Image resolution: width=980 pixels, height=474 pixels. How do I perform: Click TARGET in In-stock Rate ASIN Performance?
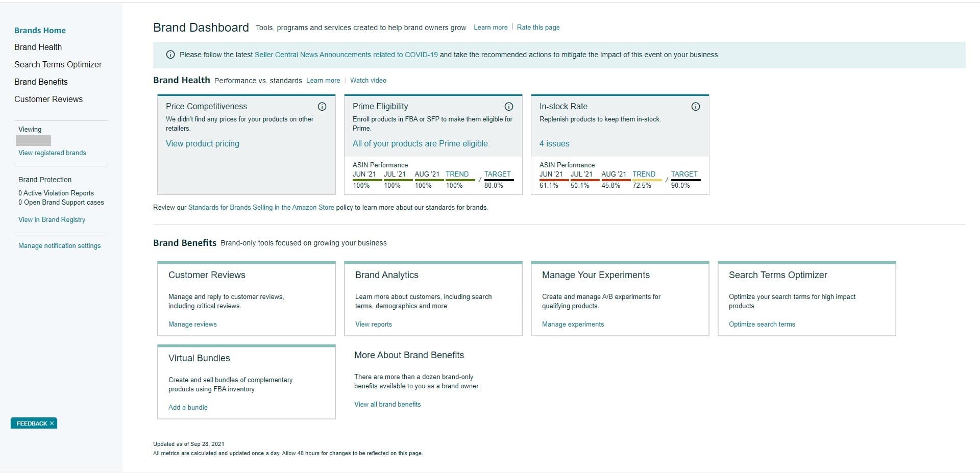point(684,174)
